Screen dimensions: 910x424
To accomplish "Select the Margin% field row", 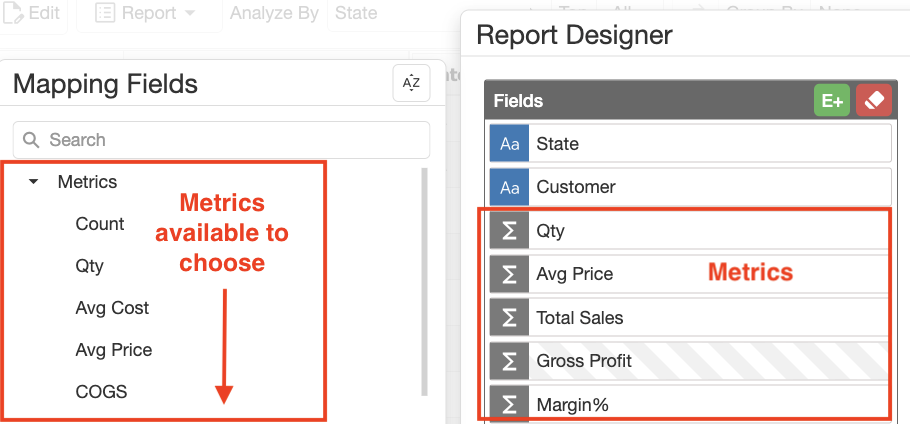I will (x=691, y=404).
